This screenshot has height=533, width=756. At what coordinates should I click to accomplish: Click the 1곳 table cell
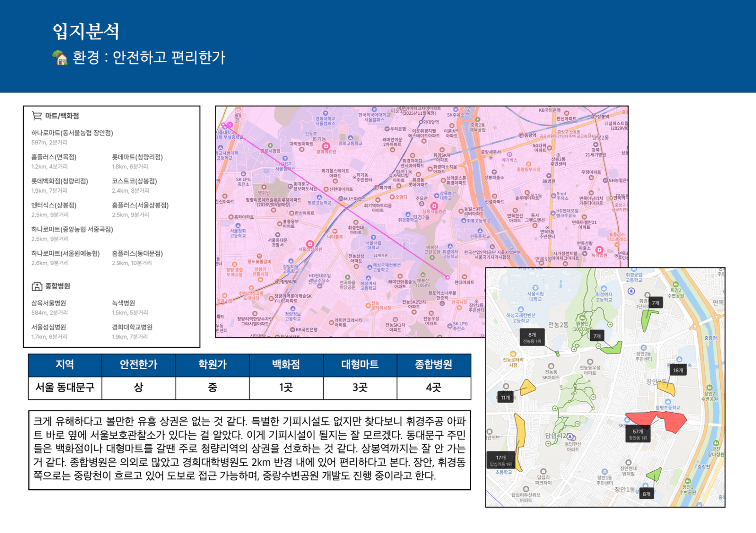pos(286,388)
